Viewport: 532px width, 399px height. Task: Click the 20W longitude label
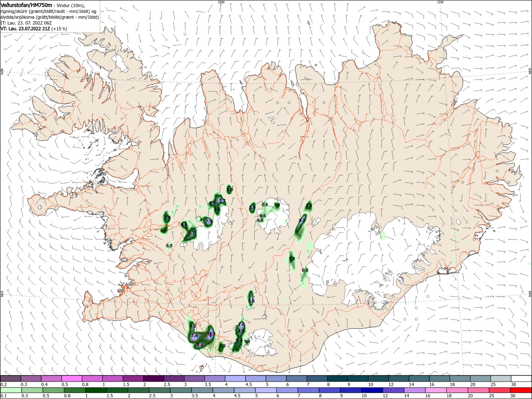[x=221, y=2]
